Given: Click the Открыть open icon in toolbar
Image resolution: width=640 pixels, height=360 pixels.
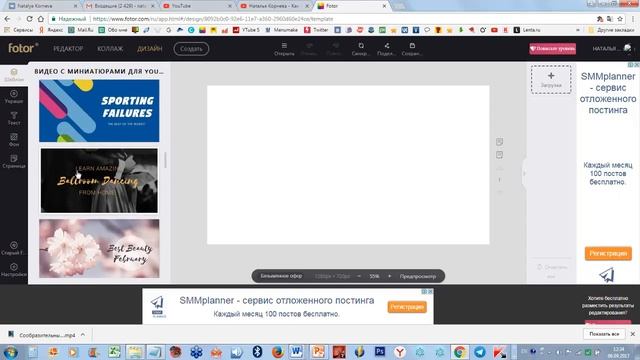Looking at the screenshot, I should pyautogui.click(x=284, y=49).
